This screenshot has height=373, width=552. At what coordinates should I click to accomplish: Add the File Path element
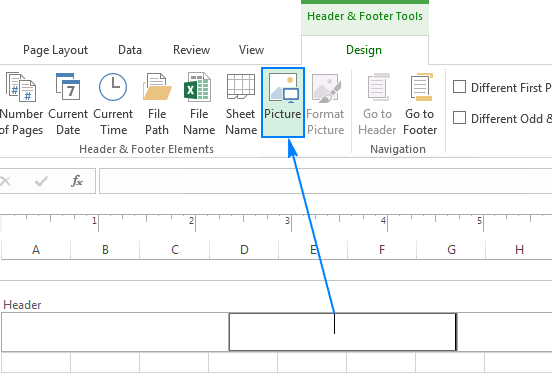click(x=157, y=104)
